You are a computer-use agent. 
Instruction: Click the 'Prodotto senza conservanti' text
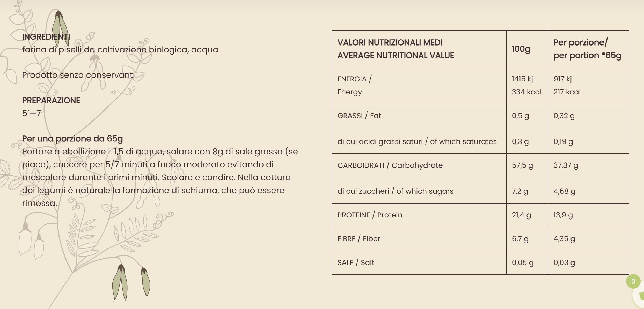(78, 75)
